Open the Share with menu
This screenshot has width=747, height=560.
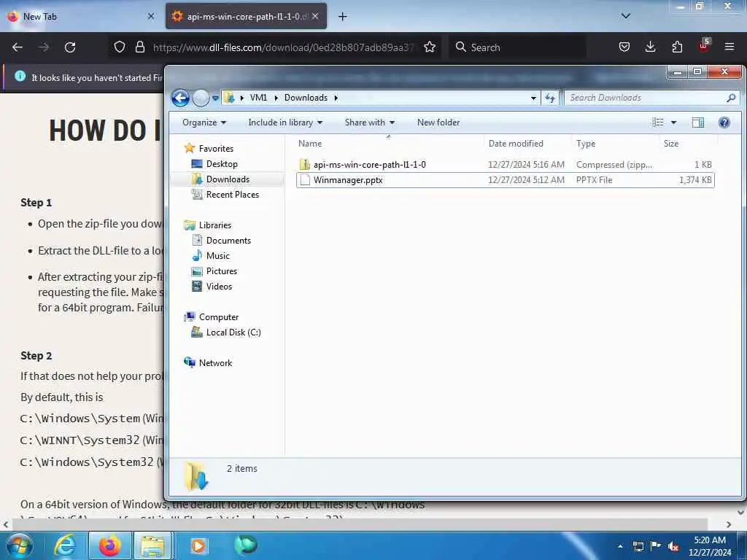370,122
